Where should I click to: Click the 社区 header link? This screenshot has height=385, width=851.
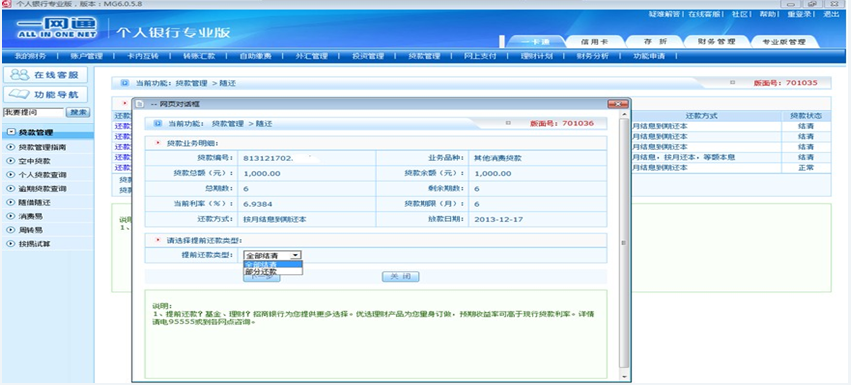click(x=740, y=14)
